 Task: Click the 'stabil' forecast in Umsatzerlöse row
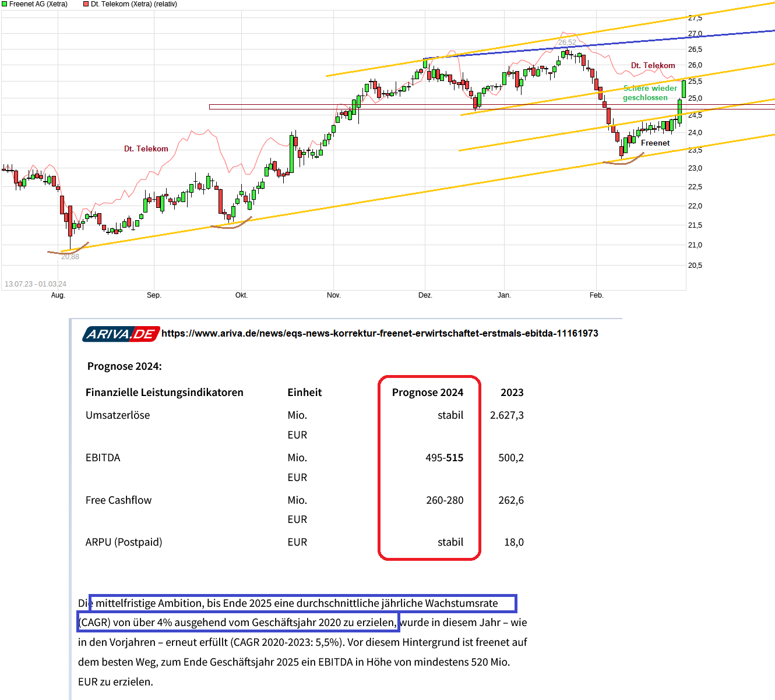(x=451, y=415)
